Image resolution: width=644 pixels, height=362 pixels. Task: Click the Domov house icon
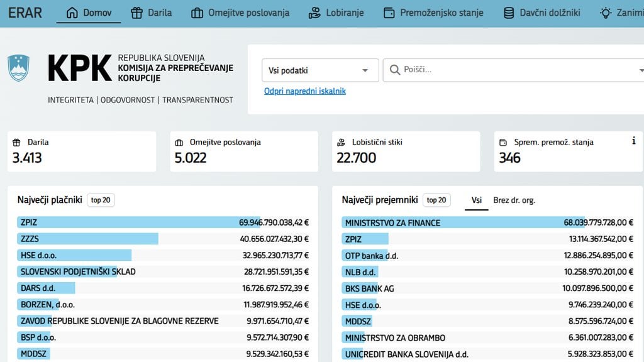(x=72, y=13)
